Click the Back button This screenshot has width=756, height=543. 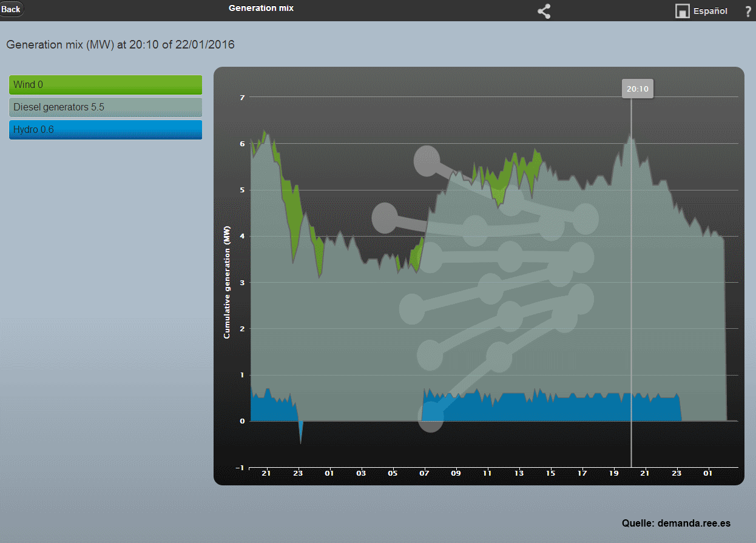(x=11, y=9)
